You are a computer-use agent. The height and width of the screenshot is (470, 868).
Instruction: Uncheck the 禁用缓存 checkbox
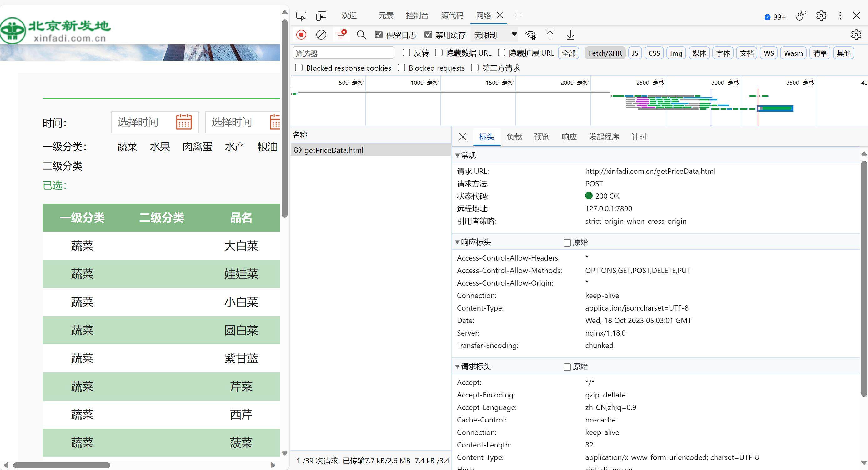pos(428,35)
